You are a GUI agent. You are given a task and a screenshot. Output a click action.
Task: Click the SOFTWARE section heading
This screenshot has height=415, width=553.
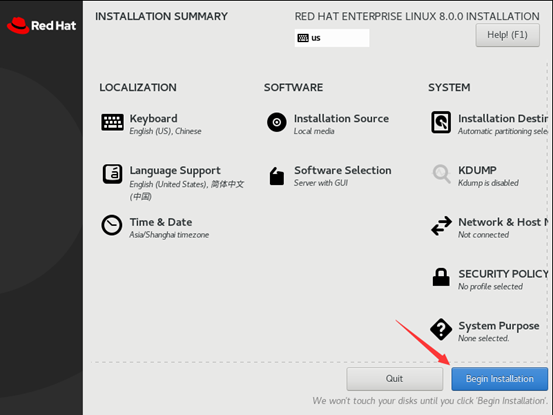point(293,87)
